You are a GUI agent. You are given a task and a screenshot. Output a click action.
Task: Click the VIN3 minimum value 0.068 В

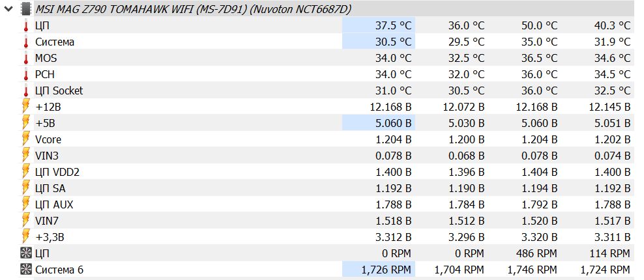coord(466,156)
